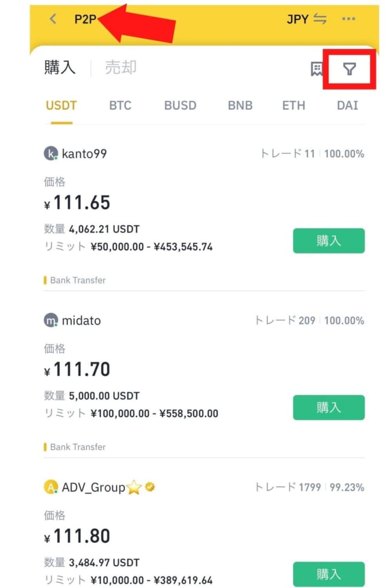
Task: Open the three-dot more menu
Action: (x=348, y=19)
